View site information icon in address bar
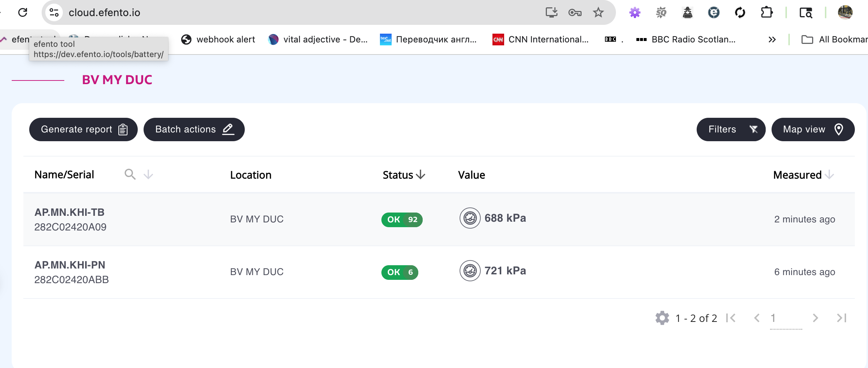Screen dimensions: 868x368 click(54, 12)
